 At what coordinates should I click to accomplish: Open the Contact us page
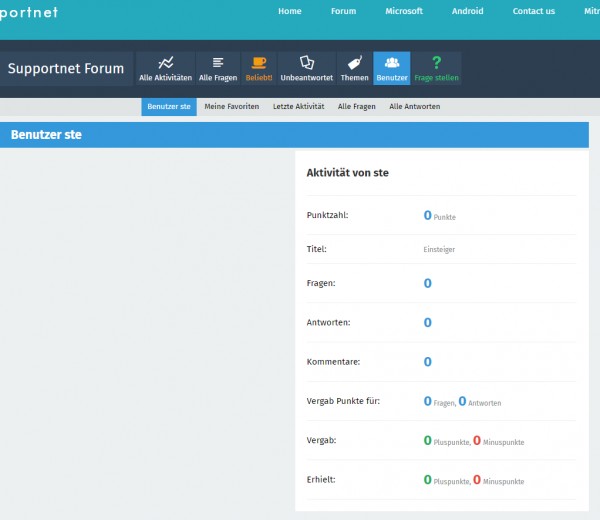(534, 11)
